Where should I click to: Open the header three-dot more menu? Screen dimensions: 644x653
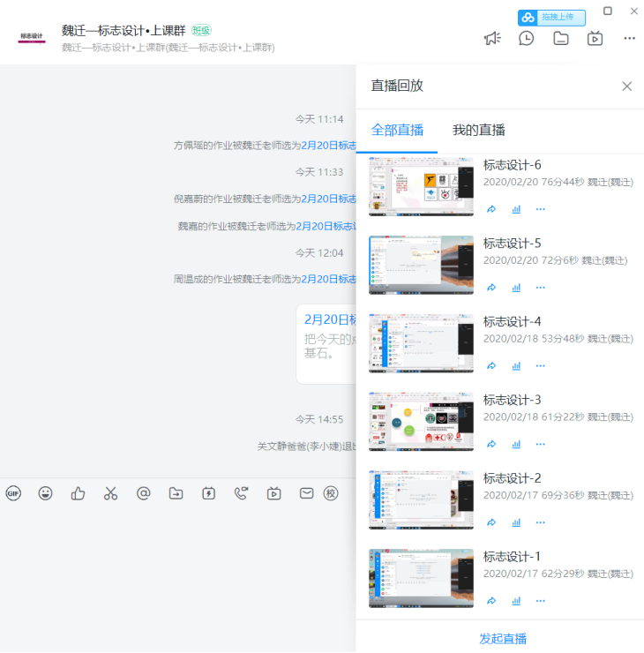(629, 38)
